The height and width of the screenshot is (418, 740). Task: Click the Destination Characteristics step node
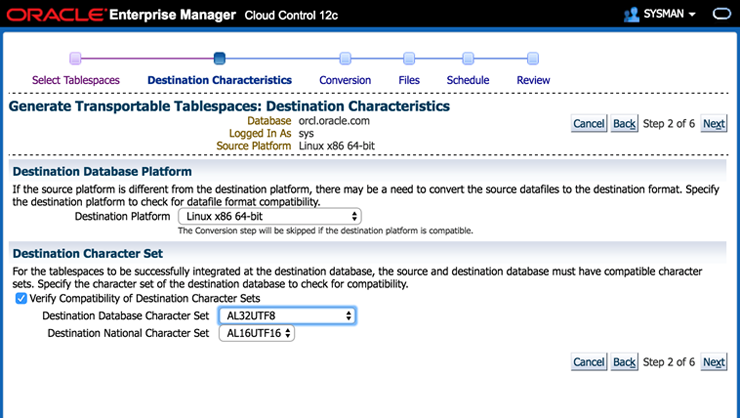click(x=220, y=59)
